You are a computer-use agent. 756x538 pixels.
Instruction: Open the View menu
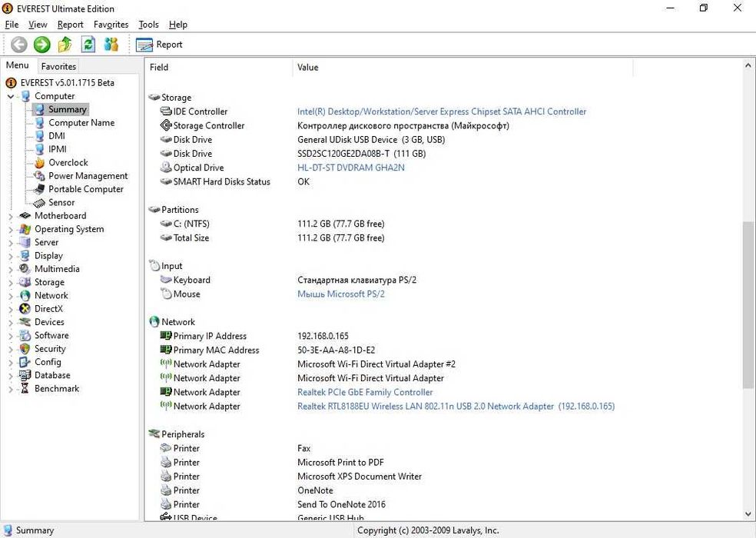(38, 25)
